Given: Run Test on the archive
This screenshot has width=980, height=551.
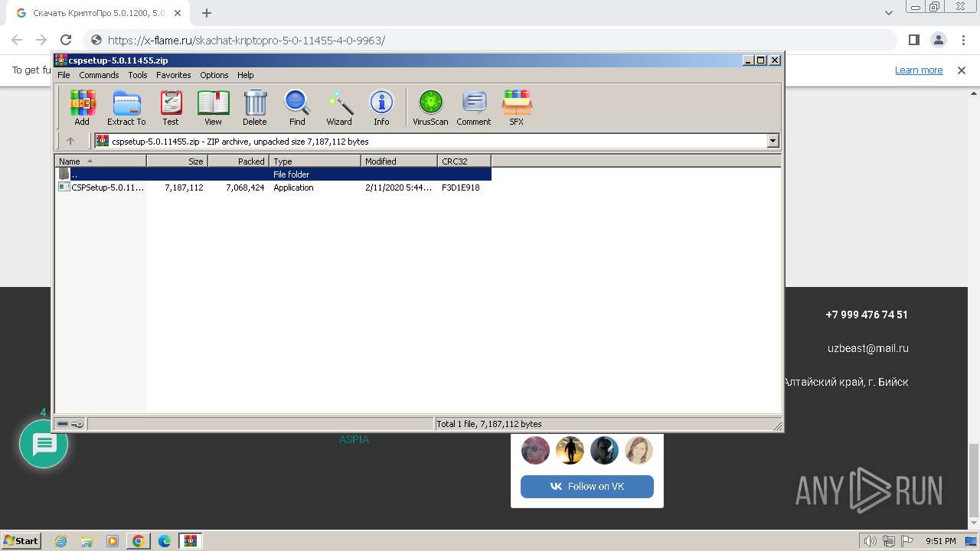Looking at the screenshot, I should [171, 107].
